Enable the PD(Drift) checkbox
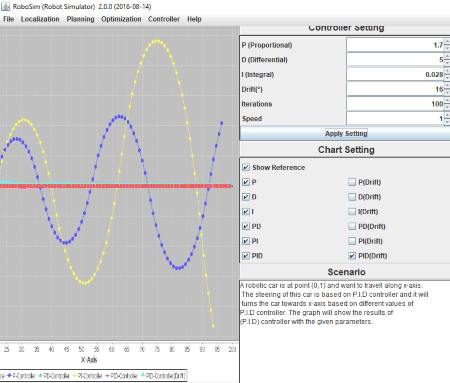 click(x=352, y=226)
